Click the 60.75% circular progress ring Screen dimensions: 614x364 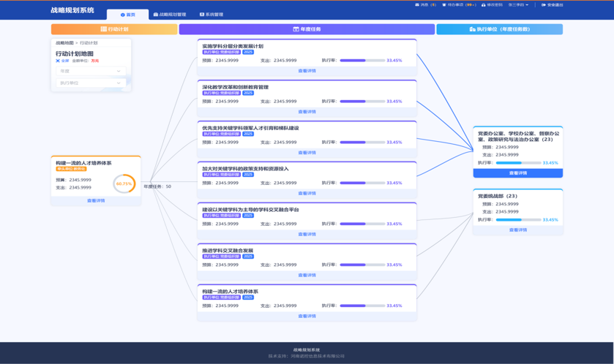pyautogui.click(x=124, y=183)
